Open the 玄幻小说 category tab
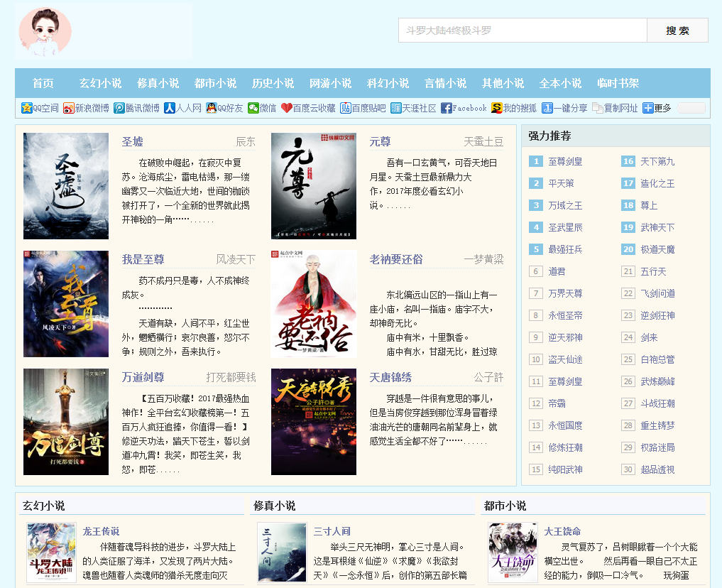 coord(100,83)
